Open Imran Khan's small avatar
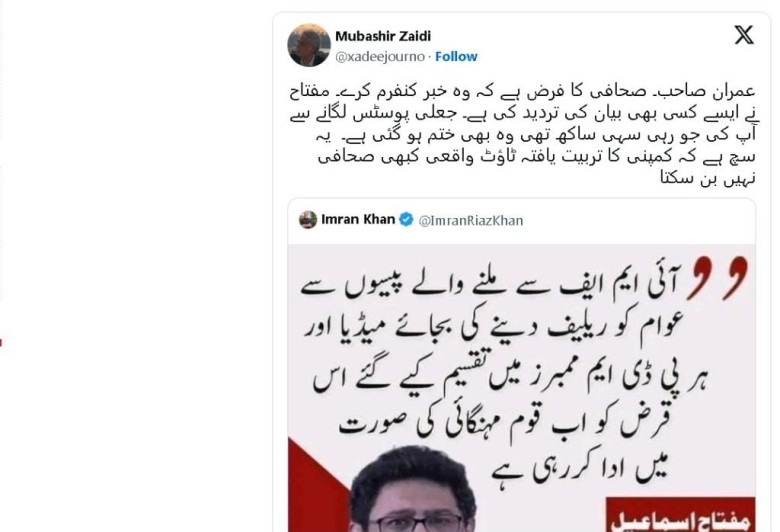The width and height of the screenshot is (780, 532). click(308, 219)
